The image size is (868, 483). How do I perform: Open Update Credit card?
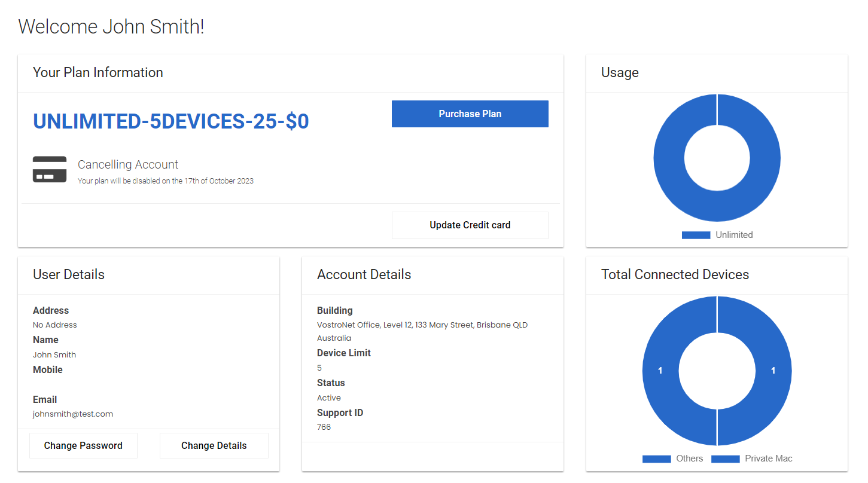pos(470,225)
